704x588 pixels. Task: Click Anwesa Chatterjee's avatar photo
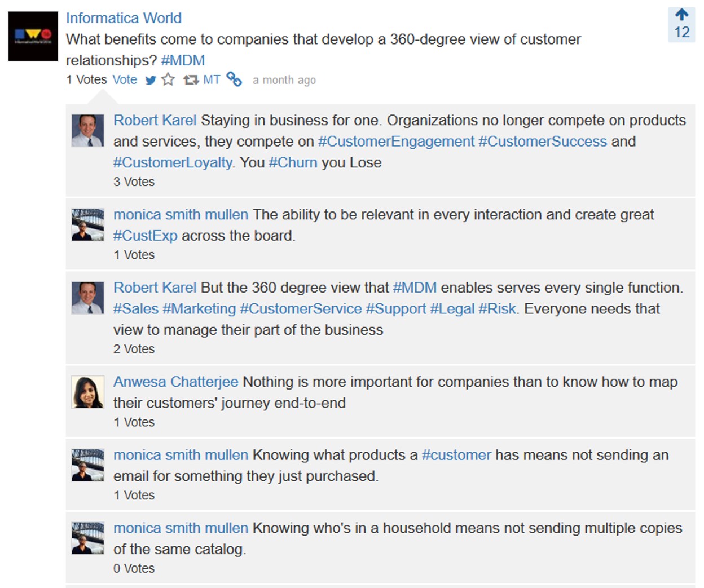tap(88, 392)
